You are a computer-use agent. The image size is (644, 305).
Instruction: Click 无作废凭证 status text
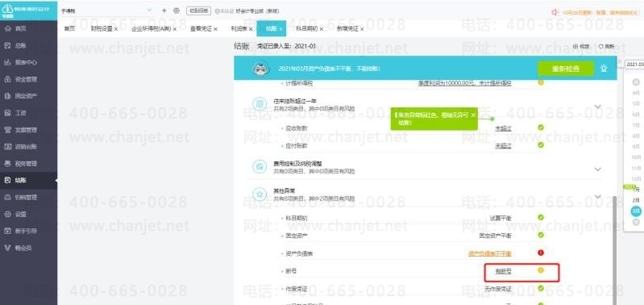tap(498, 289)
